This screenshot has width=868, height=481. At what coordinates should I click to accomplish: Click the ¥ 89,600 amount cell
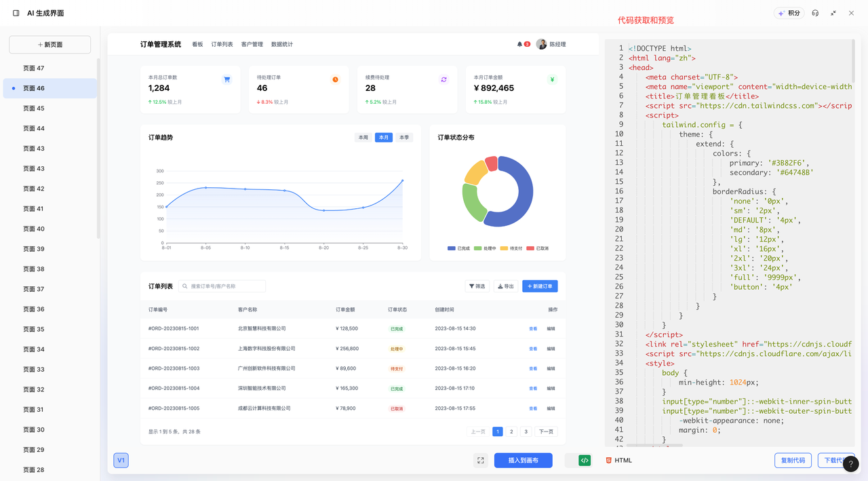(x=346, y=368)
